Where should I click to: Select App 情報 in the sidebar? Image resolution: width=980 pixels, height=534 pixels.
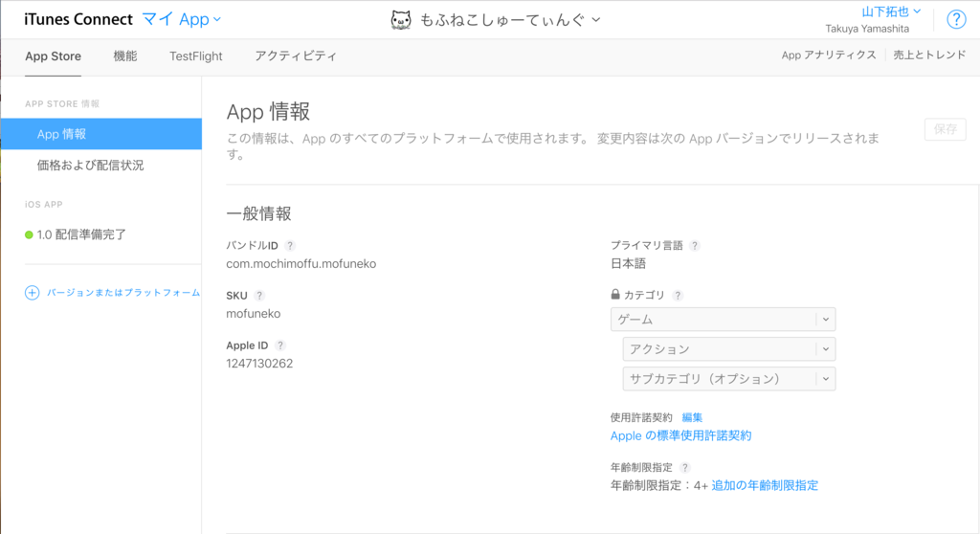(x=101, y=134)
